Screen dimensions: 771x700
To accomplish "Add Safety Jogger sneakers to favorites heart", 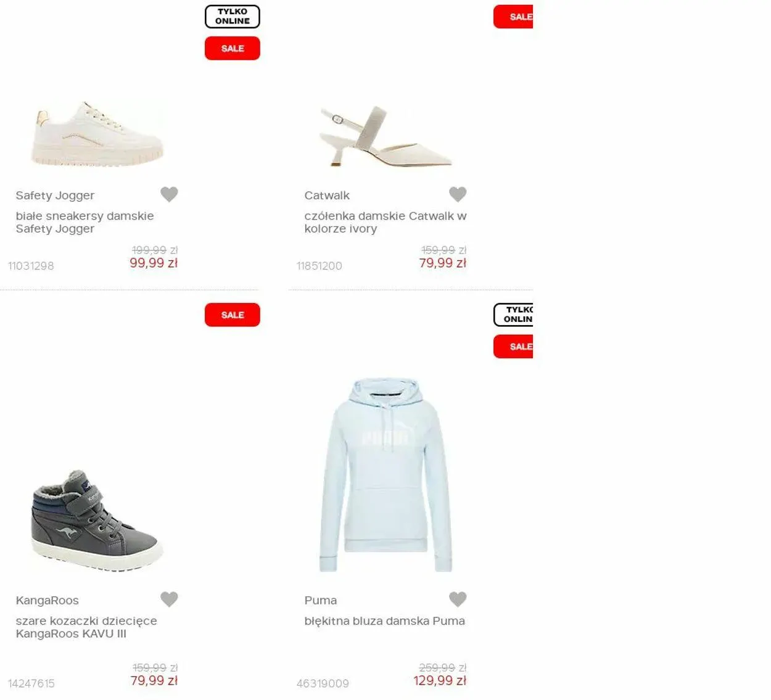I will coord(169,194).
